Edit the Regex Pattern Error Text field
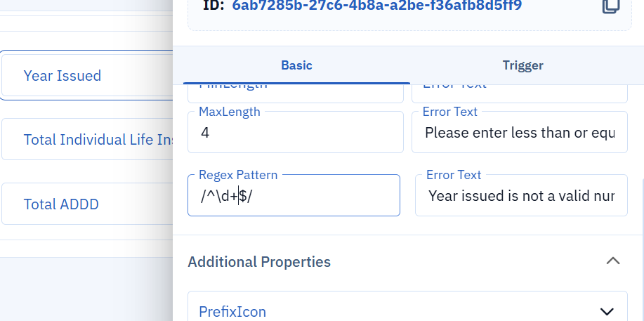 pos(521,195)
